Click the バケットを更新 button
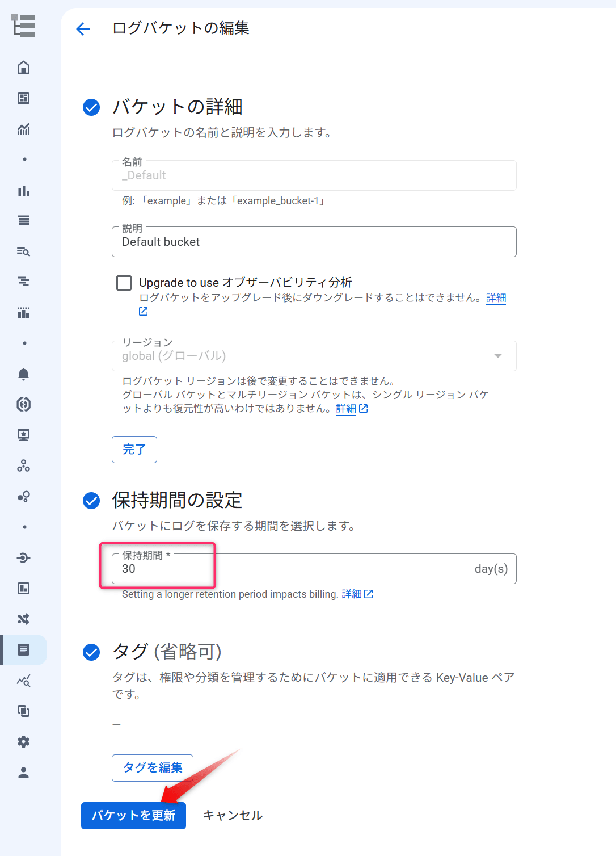 [133, 816]
